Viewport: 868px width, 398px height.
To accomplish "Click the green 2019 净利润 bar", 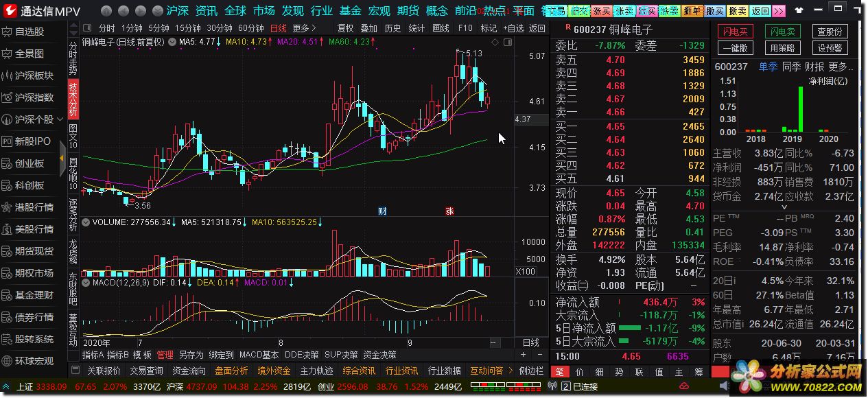I will point(800,108).
